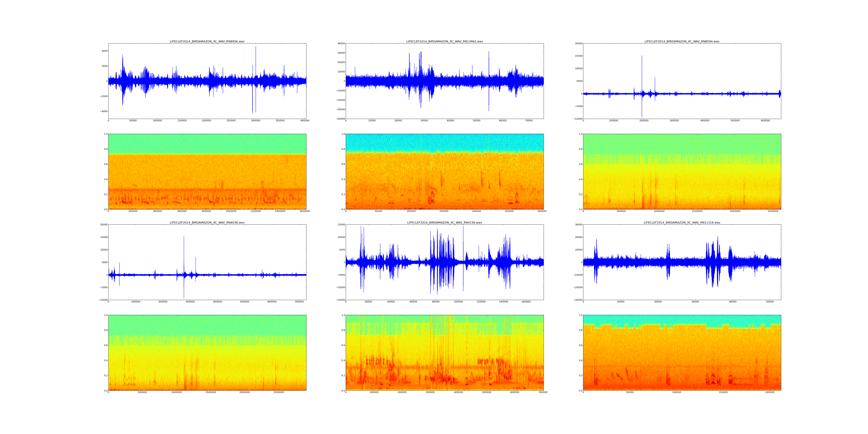The height and width of the screenshot is (434, 868).
Task: Click the RN8956.wav plot title
Action: (x=207, y=41)
